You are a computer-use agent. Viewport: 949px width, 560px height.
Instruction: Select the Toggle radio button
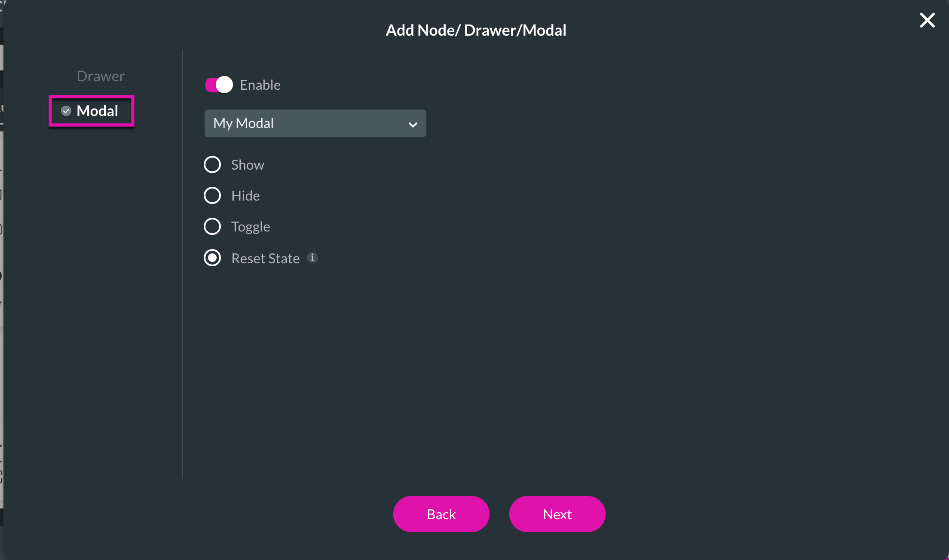point(213,226)
